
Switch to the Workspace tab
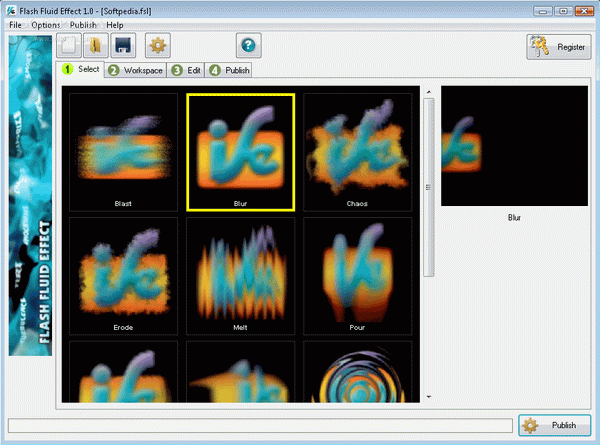click(x=135, y=70)
